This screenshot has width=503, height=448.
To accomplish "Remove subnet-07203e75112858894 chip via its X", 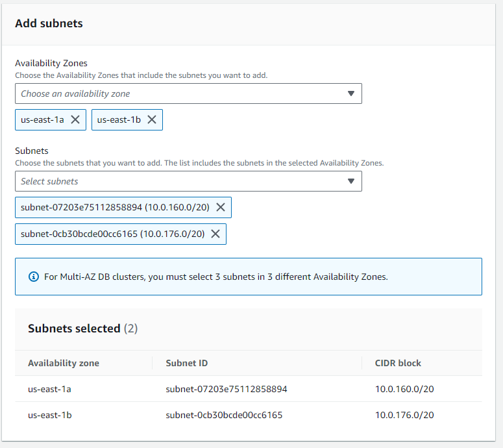I will click(x=221, y=207).
